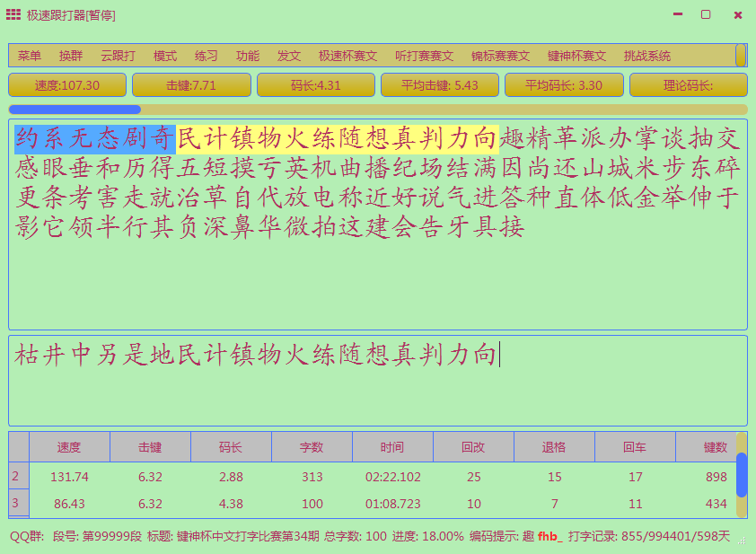This screenshot has width=756, height=554.
Task: Open the 菜单 menu
Action: [29, 56]
